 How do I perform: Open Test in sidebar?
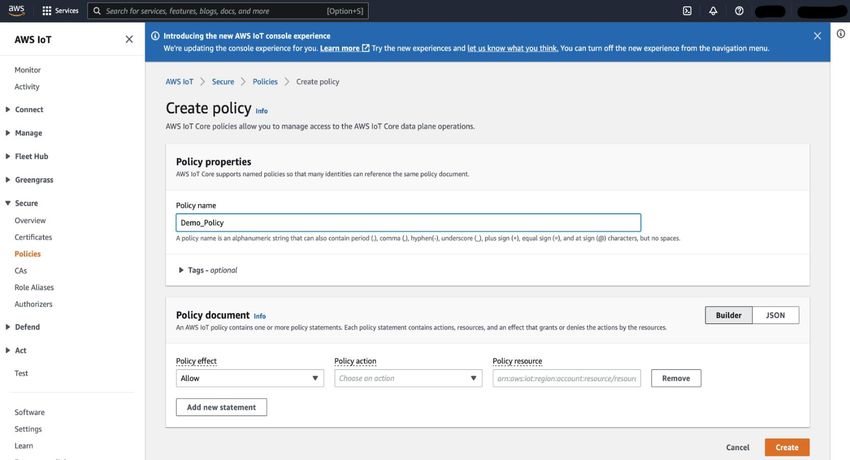click(x=21, y=373)
